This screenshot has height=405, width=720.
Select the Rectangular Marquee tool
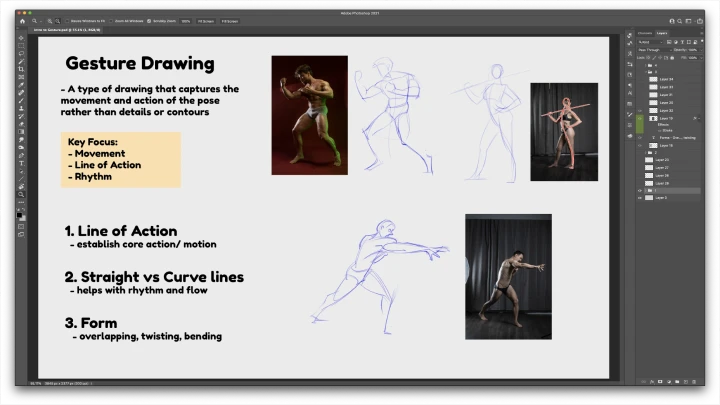(21, 46)
